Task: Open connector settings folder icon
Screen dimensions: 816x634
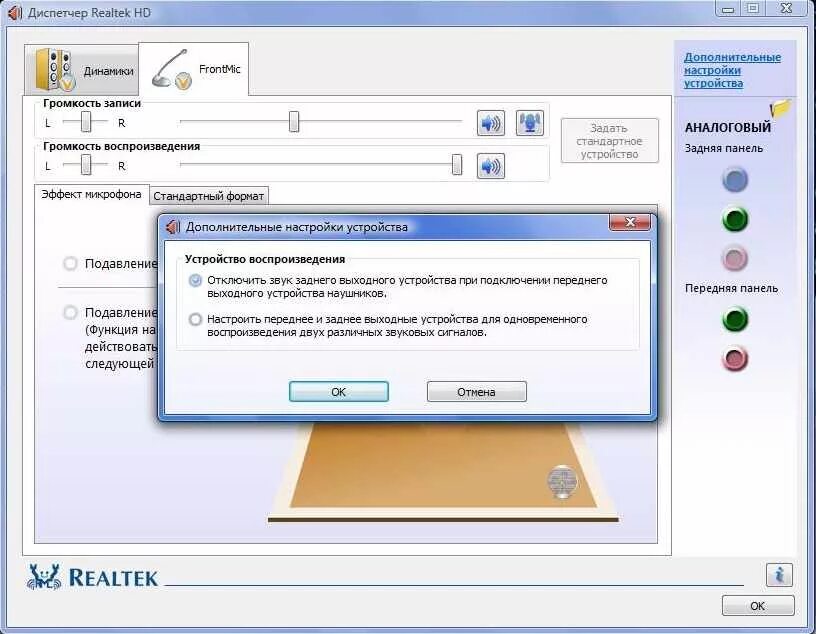Action: (781, 108)
